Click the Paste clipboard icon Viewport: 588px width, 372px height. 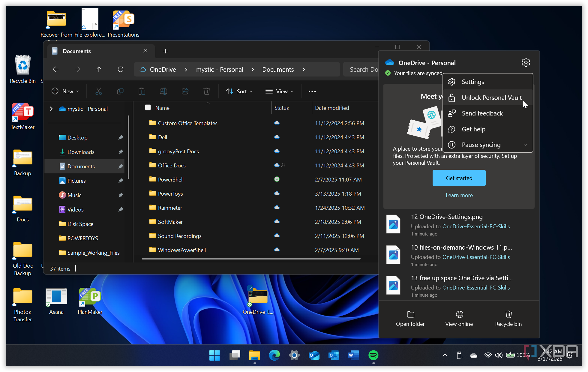(x=142, y=91)
